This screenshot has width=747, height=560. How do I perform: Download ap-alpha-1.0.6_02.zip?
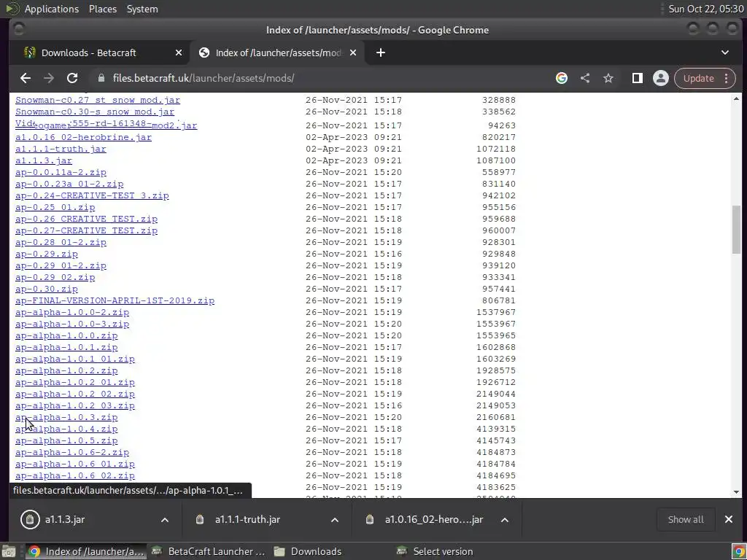point(75,475)
